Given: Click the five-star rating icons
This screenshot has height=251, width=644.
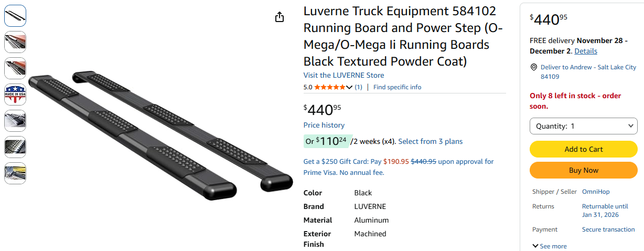Looking at the screenshot, I should pos(330,87).
